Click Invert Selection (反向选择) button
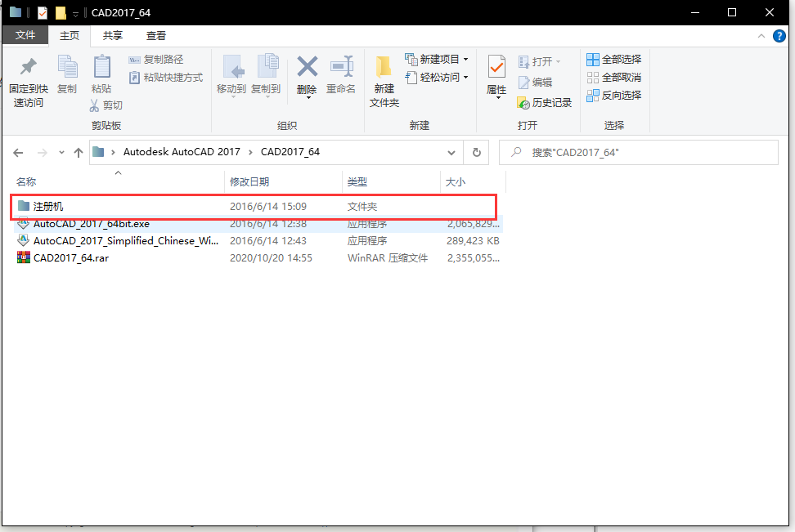Viewport: 795px width, 532px height. coord(614,96)
